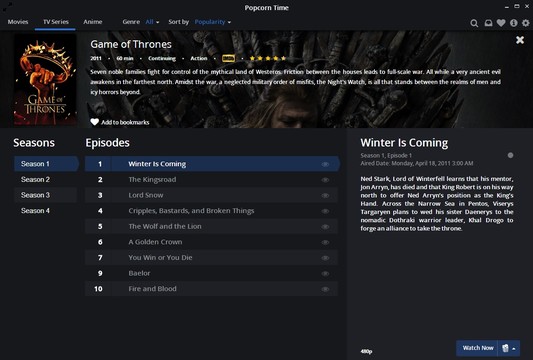
Task: Mark The Kingsroad as watched
Action: [x=325, y=180]
